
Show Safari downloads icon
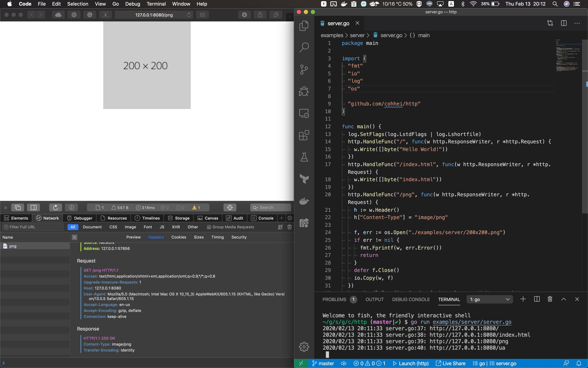244,15
